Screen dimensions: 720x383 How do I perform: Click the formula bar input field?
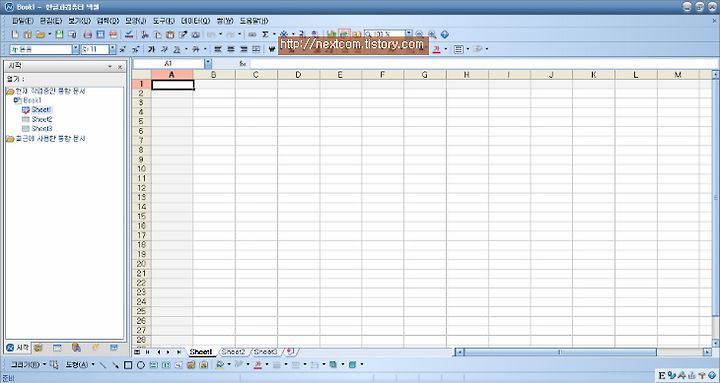point(484,64)
